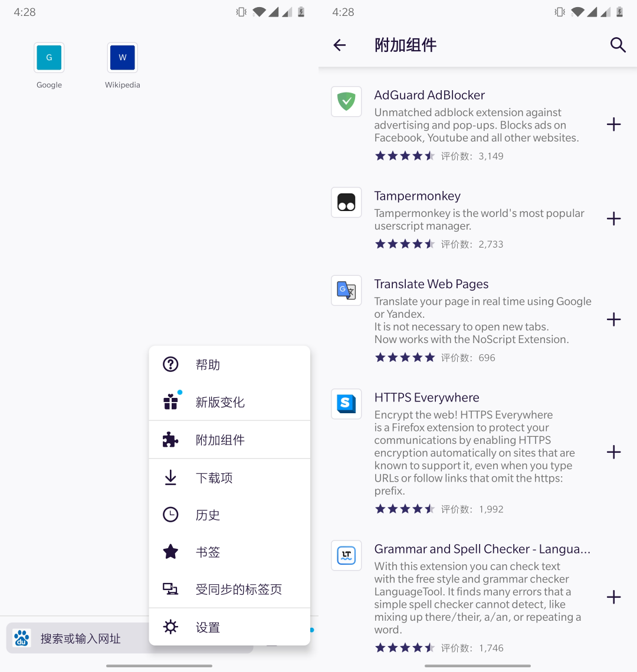
Task: Tap the vibrate mode icon on left screen
Action: pos(241,12)
